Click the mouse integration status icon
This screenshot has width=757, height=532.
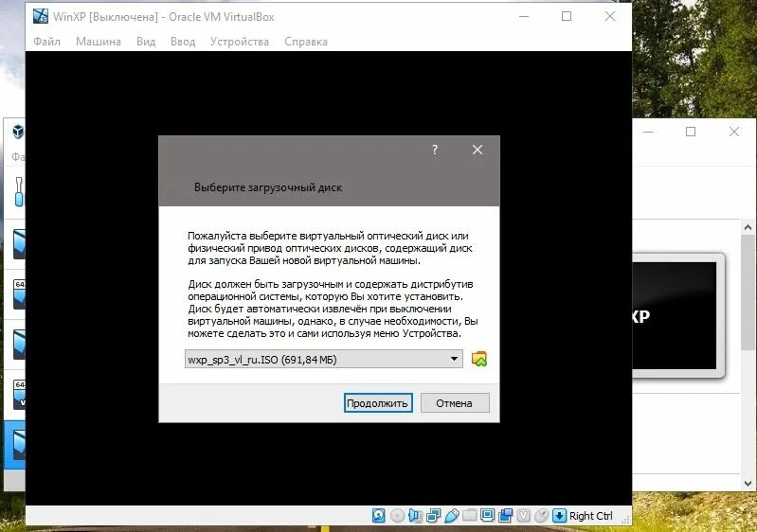click(x=542, y=516)
